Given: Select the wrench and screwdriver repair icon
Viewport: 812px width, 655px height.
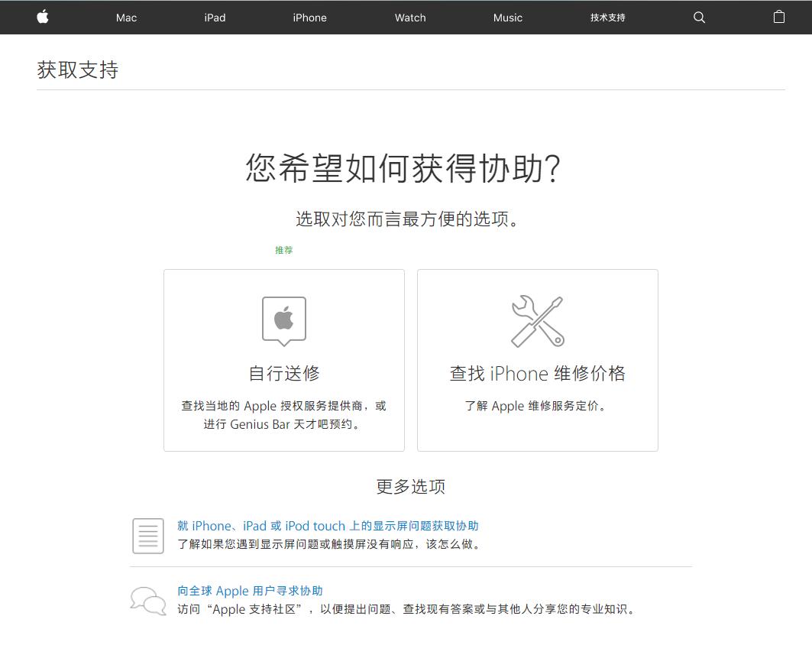Looking at the screenshot, I should (537, 321).
